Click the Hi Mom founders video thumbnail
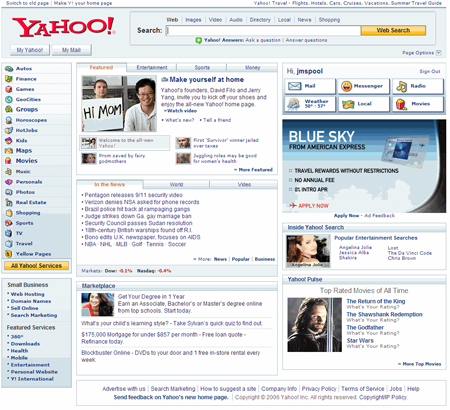Viewport: 450px width, 410px height. click(119, 103)
